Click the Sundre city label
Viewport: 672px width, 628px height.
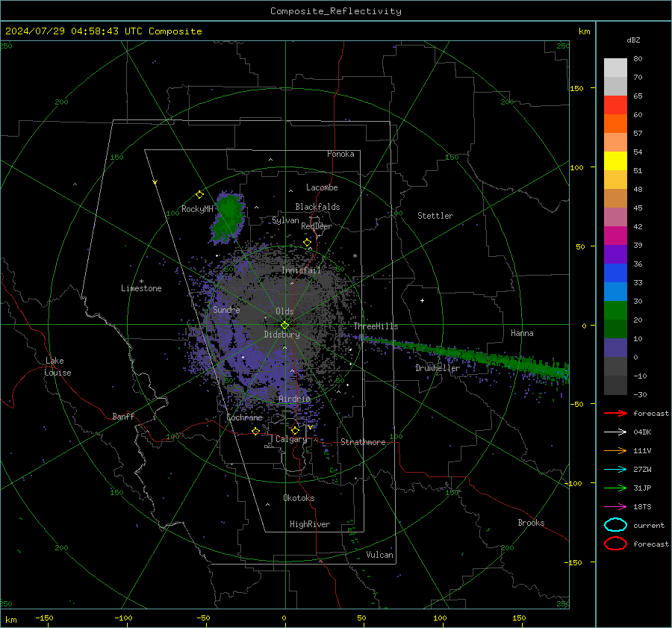point(226,309)
